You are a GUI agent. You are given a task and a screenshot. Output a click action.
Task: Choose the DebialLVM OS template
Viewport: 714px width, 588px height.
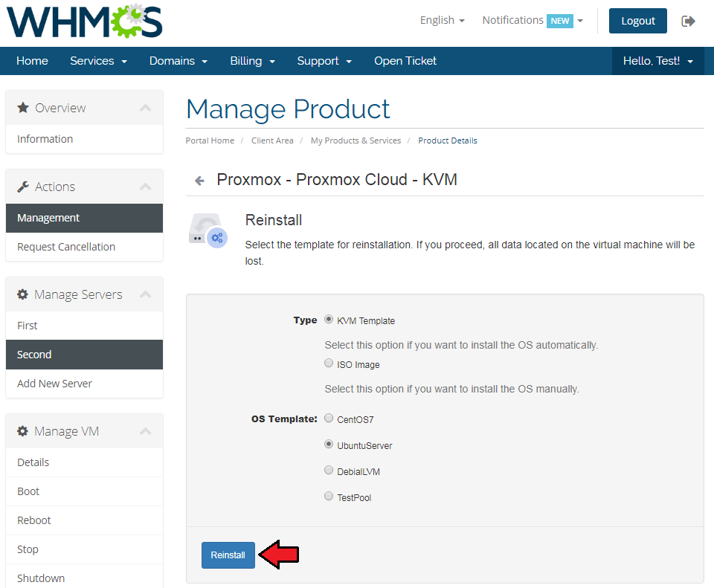coord(328,470)
